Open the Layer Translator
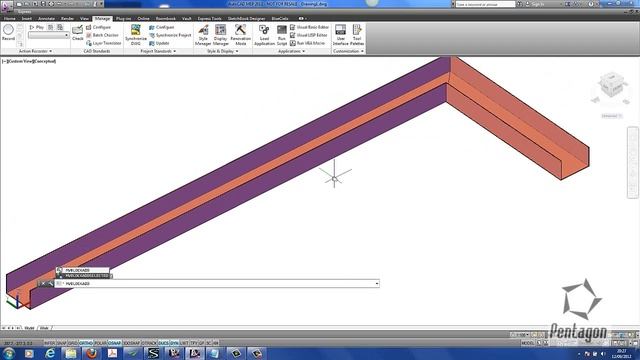Image resolution: width=640 pixels, height=360 pixels. click(104, 43)
